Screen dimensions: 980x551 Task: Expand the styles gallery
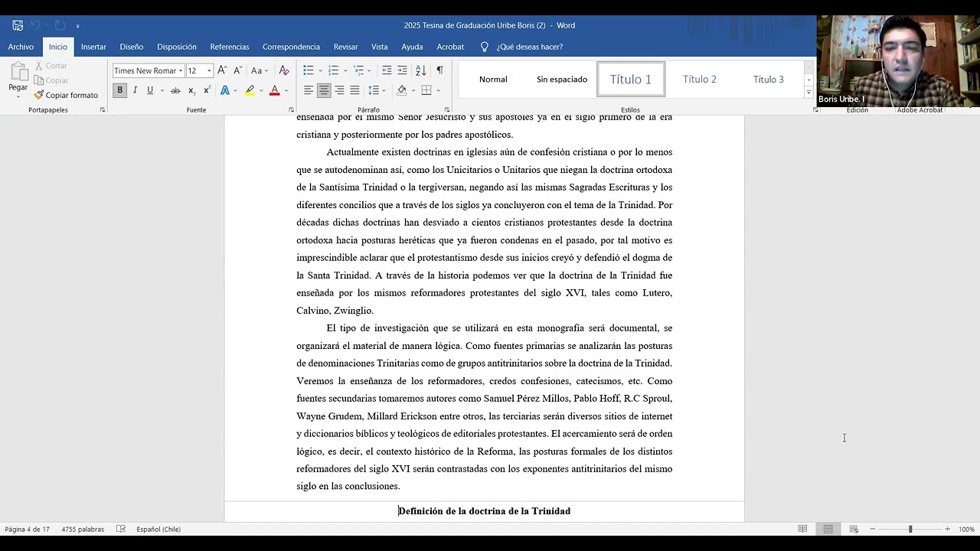[808, 93]
